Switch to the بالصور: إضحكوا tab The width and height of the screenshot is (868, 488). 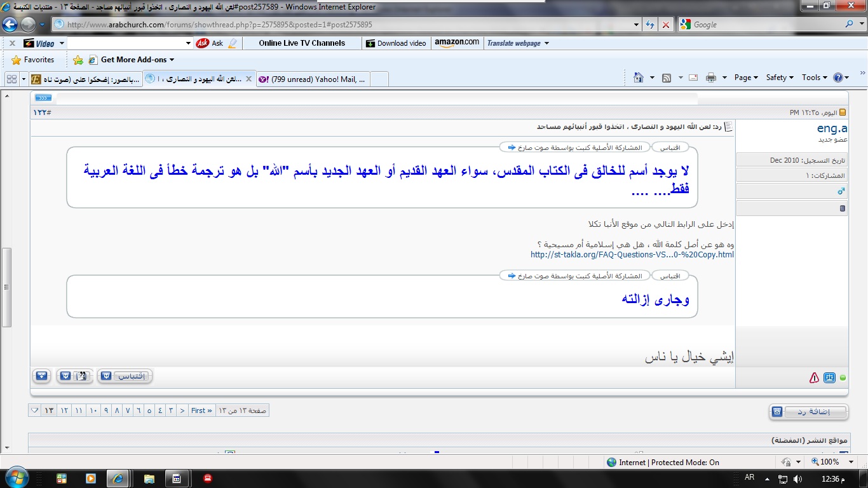pyautogui.click(x=86, y=79)
